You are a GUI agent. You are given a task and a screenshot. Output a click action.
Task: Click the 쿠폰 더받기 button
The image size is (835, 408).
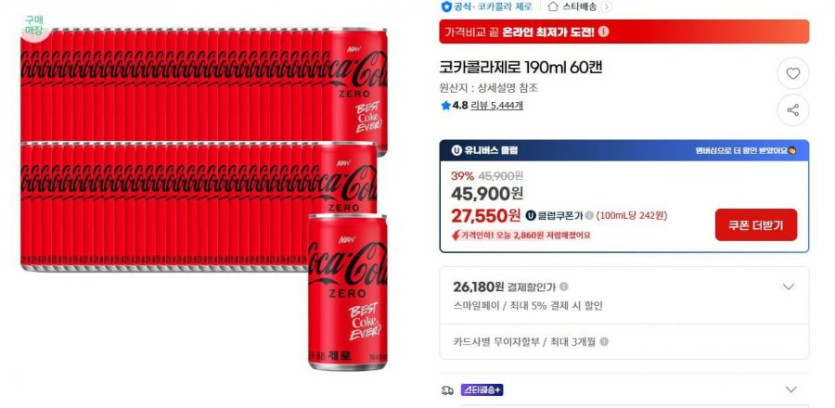tap(756, 225)
